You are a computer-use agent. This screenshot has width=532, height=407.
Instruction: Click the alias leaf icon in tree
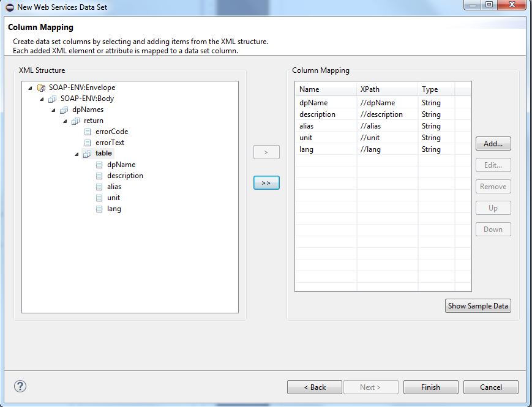(x=99, y=187)
